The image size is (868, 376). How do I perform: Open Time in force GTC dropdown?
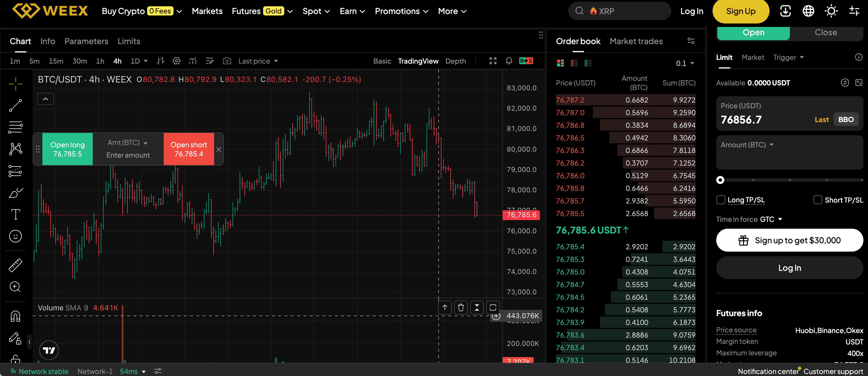(x=771, y=220)
